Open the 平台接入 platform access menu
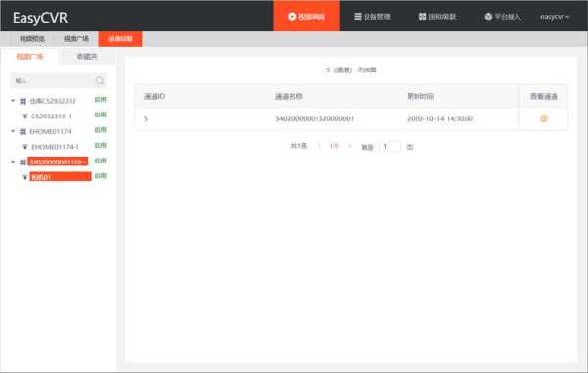This screenshot has width=588, height=373. (503, 17)
